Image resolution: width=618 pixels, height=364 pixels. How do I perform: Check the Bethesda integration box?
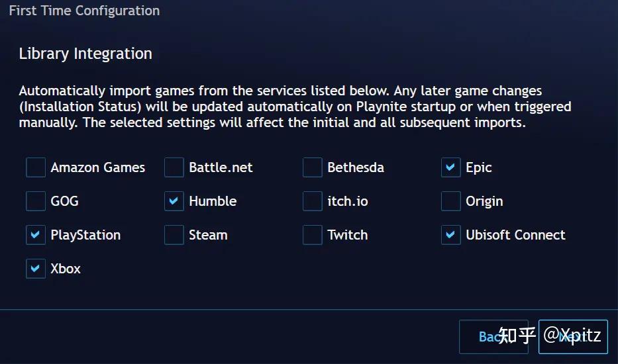(x=313, y=167)
